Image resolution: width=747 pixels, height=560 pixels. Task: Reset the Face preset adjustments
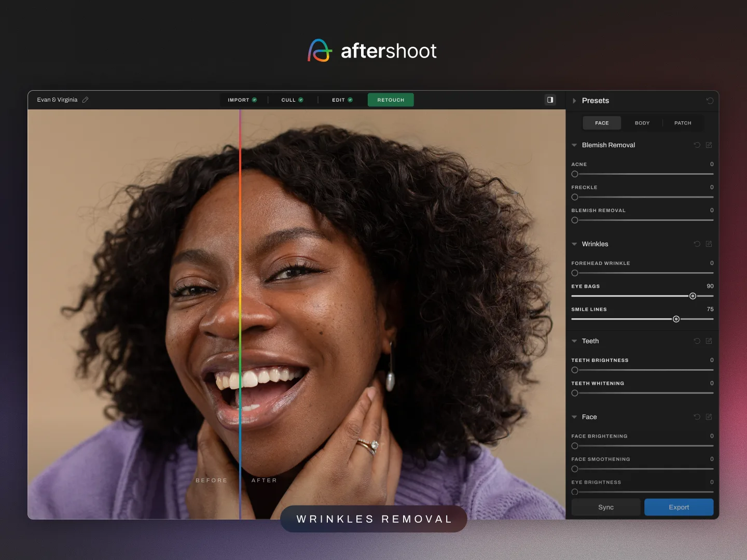click(x=697, y=417)
